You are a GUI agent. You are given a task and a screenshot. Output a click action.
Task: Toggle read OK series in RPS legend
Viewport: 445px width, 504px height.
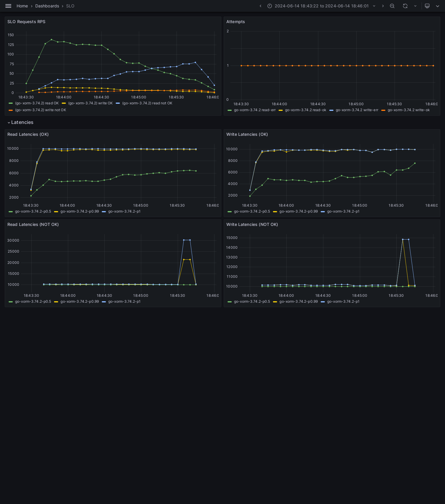click(37, 103)
